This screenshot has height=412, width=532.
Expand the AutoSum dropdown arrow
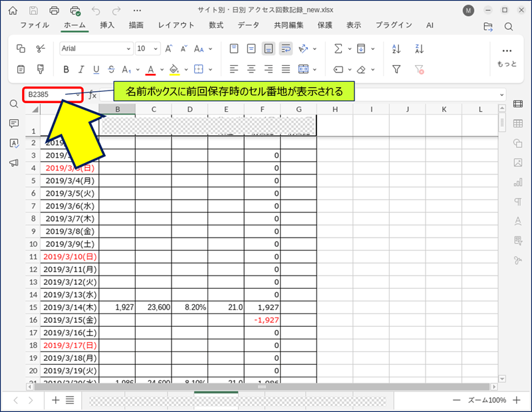click(x=348, y=49)
